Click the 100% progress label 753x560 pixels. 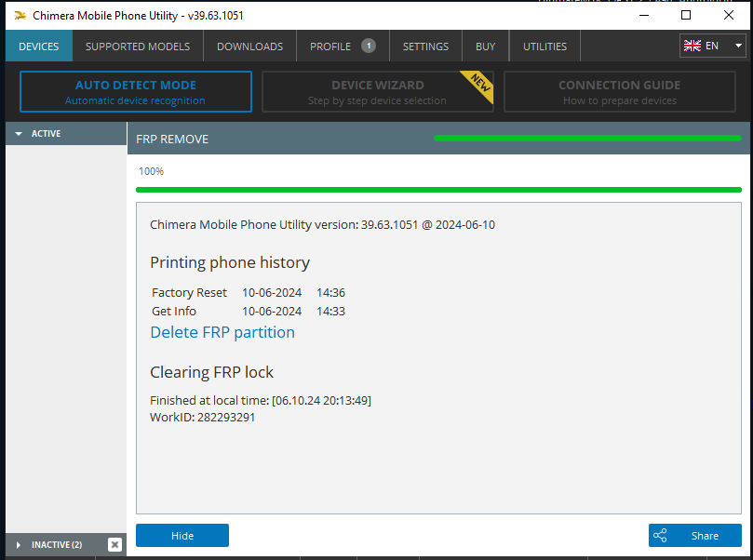(151, 171)
